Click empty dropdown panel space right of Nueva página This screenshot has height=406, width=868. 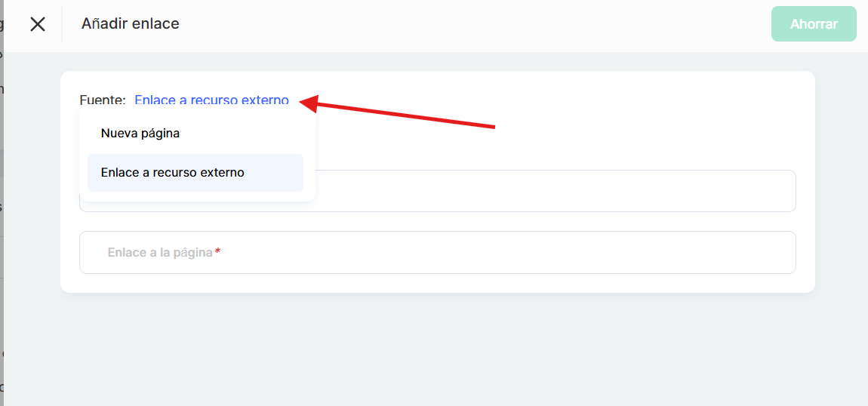pyautogui.click(x=249, y=134)
